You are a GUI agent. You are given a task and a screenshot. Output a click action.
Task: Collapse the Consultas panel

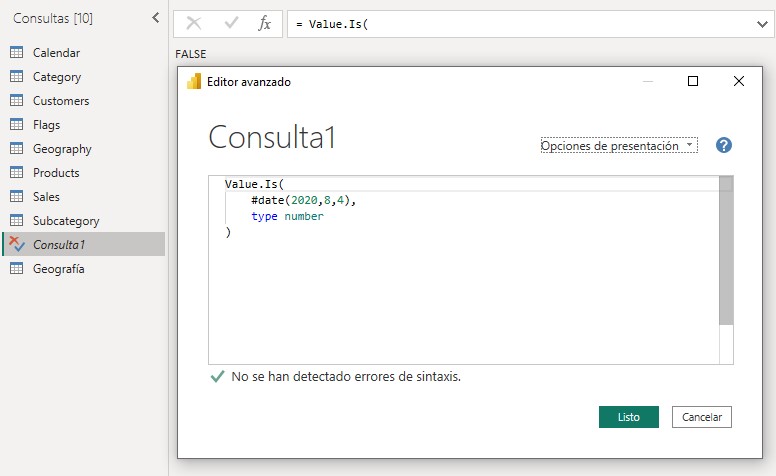pos(155,18)
